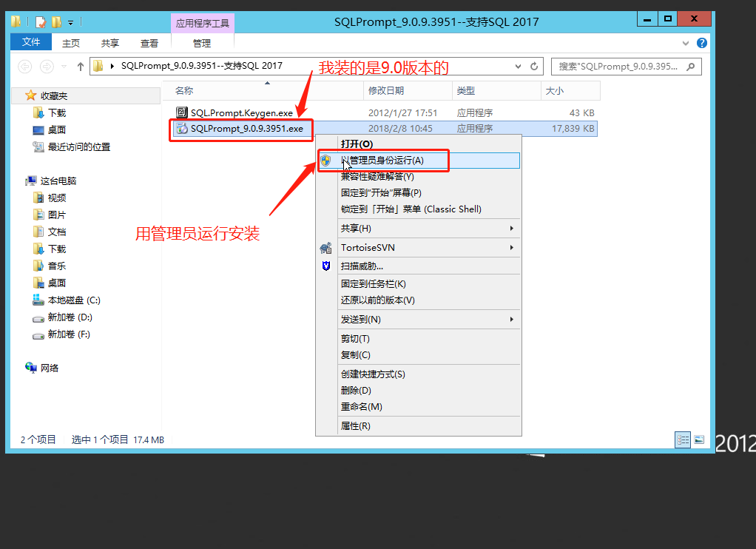Viewport: 756px width, 549px height.
Task: Choose 删除(D) from context menu
Action: click(x=419, y=390)
